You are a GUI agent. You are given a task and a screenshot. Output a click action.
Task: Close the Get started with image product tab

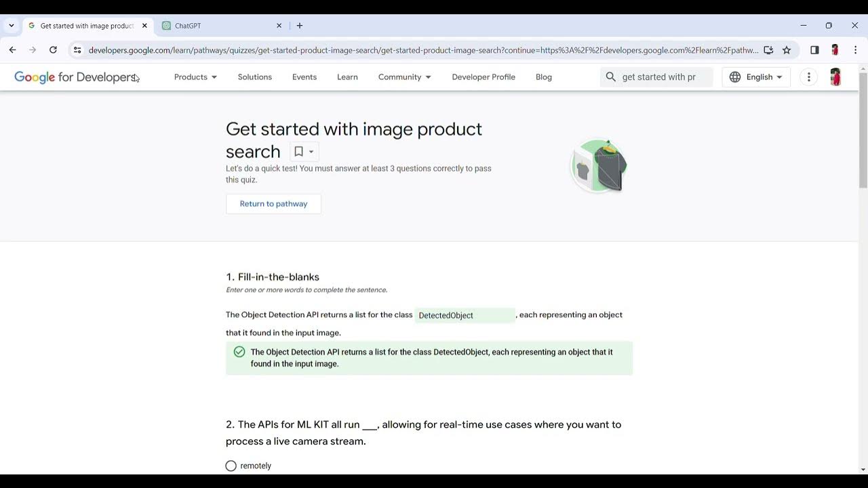pos(144,26)
